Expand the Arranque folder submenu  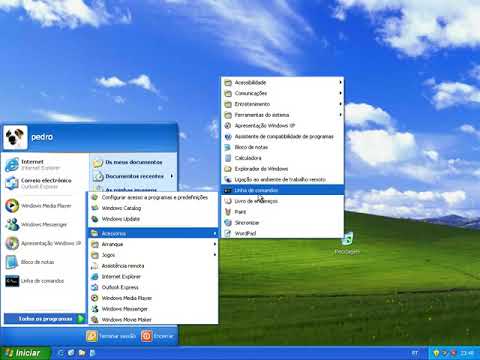point(153,244)
